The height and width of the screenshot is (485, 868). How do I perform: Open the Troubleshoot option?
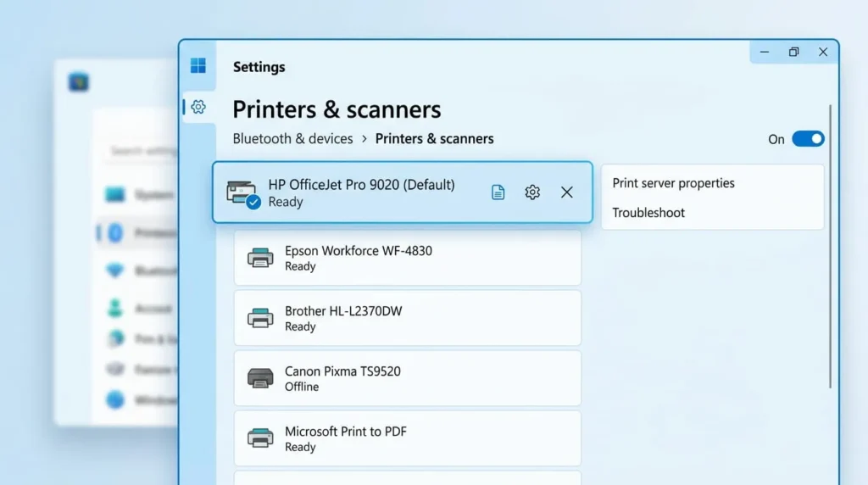click(648, 213)
